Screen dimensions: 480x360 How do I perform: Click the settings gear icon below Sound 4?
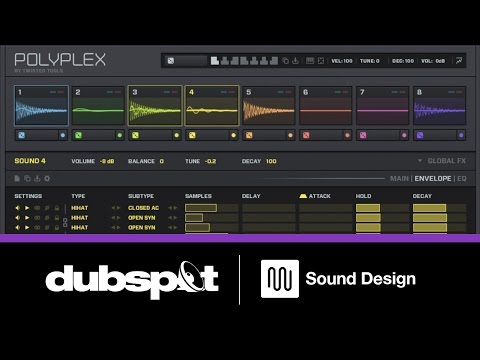tap(47, 179)
